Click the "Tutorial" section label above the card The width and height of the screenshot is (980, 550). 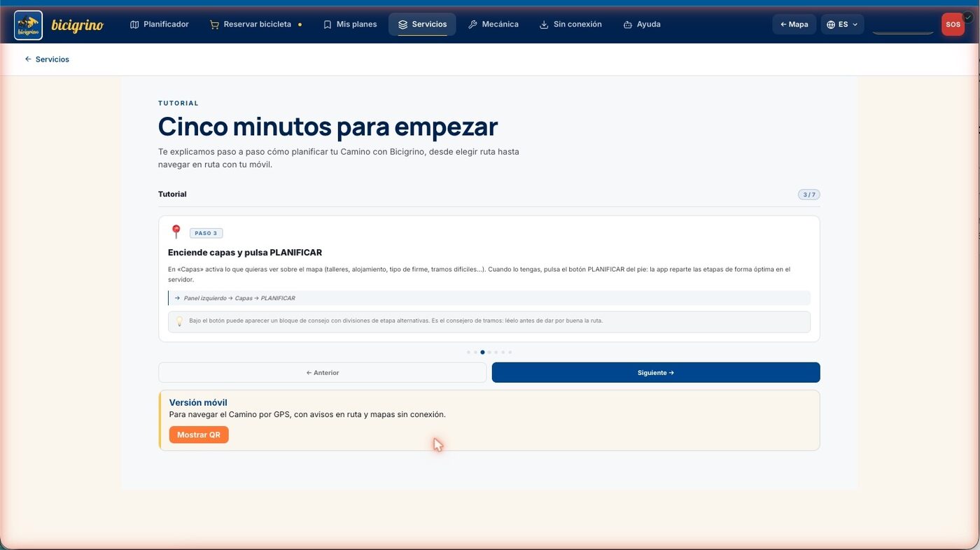pyautogui.click(x=172, y=195)
